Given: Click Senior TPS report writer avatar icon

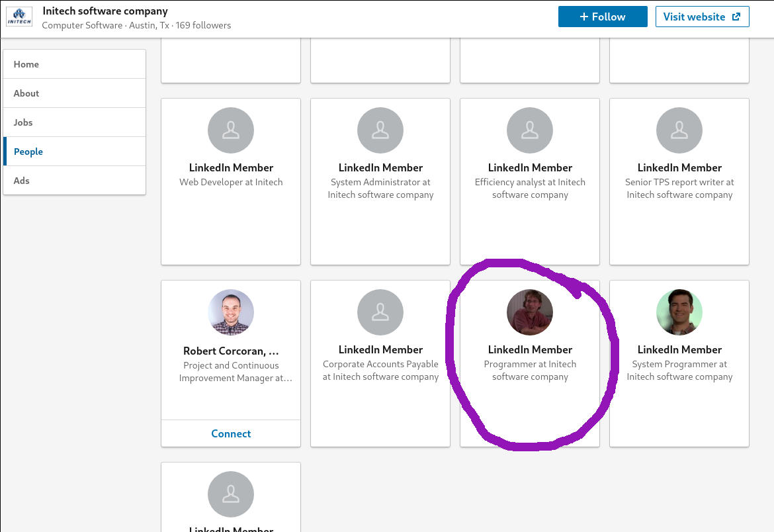Looking at the screenshot, I should pos(679,131).
